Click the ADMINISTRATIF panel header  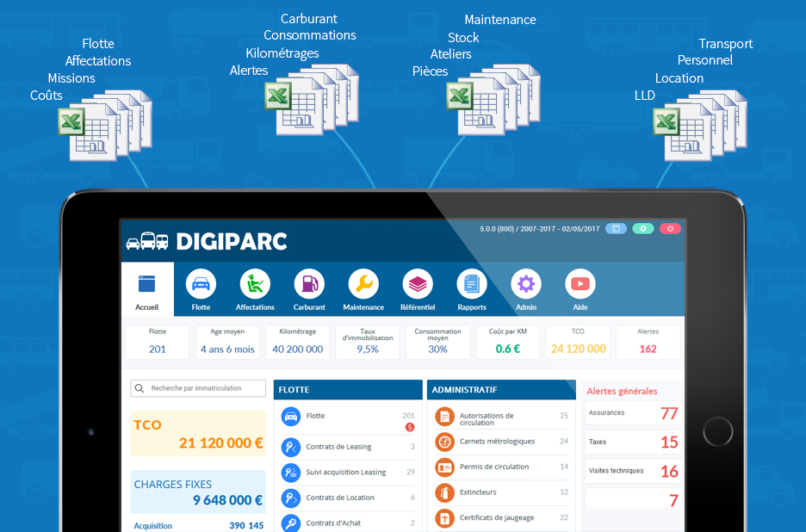[501, 390]
